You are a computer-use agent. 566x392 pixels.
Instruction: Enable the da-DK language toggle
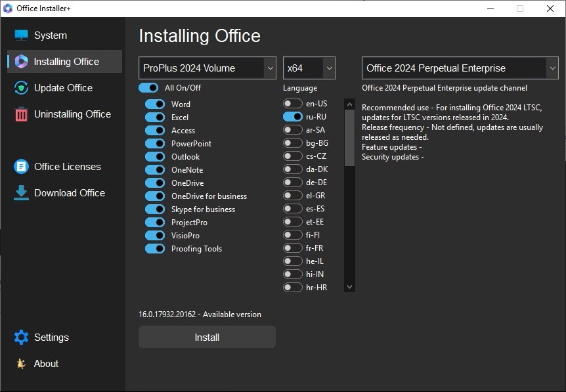pos(293,169)
